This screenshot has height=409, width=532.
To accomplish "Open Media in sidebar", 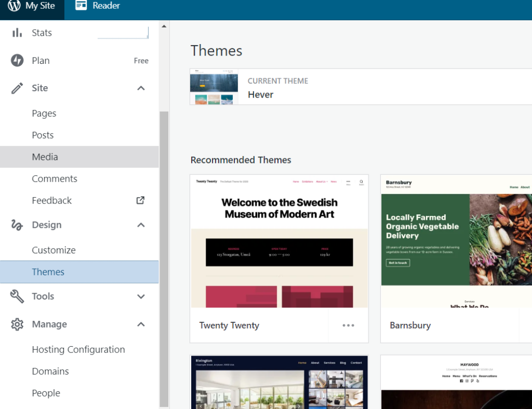I will pyautogui.click(x=79, y=157).
